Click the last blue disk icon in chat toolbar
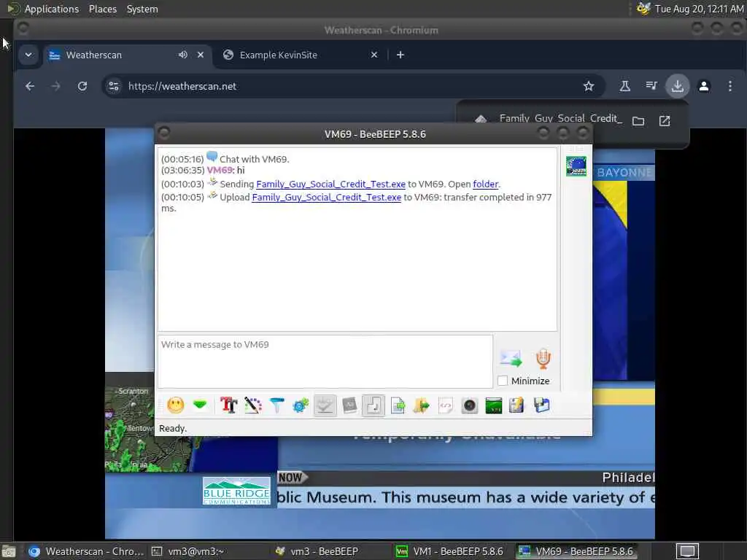747x560 pixels. 541,405
